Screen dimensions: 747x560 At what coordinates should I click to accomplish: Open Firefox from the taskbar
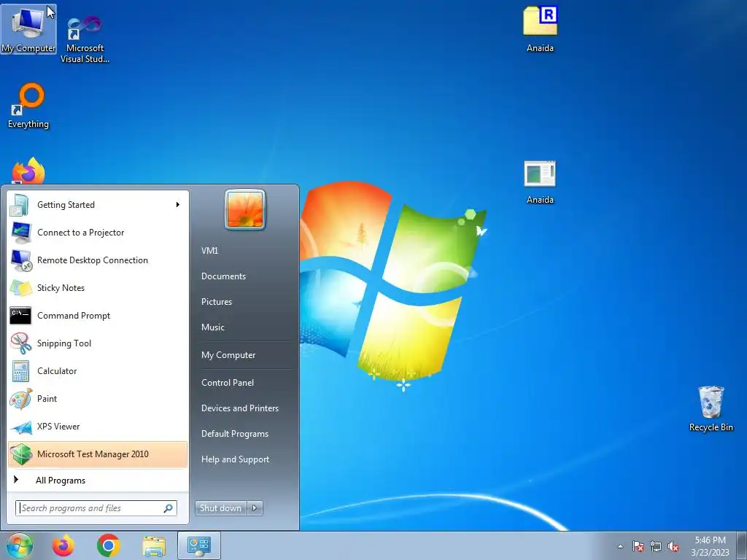coord(63,545)
